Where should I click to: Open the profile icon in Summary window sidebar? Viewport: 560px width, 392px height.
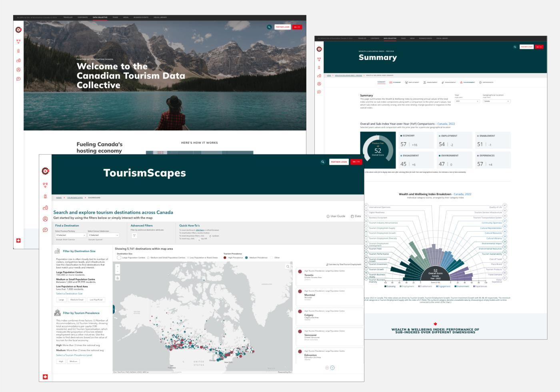319,84
